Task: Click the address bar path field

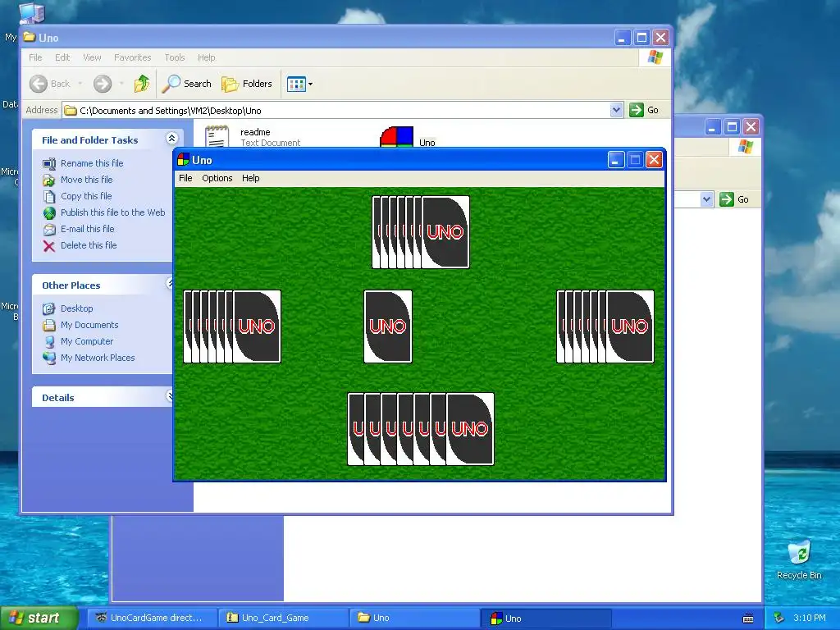Action: [x=336, y=111]
